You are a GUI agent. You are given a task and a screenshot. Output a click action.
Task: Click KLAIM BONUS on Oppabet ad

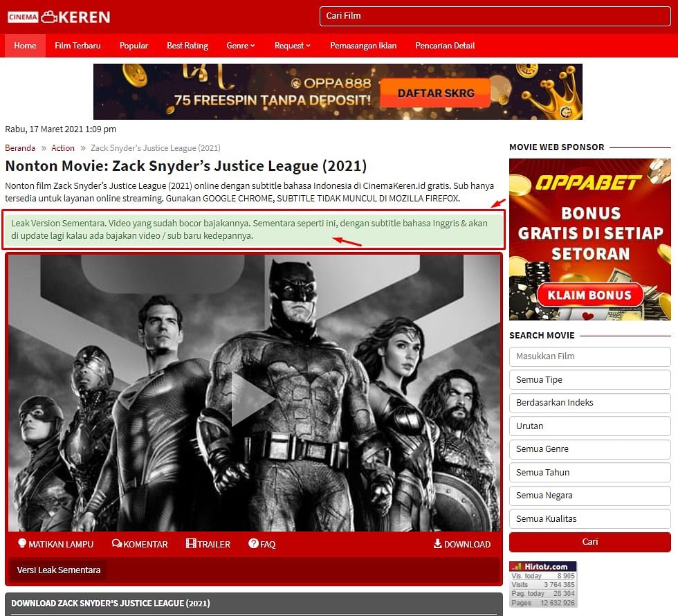(x=589, y=295)
